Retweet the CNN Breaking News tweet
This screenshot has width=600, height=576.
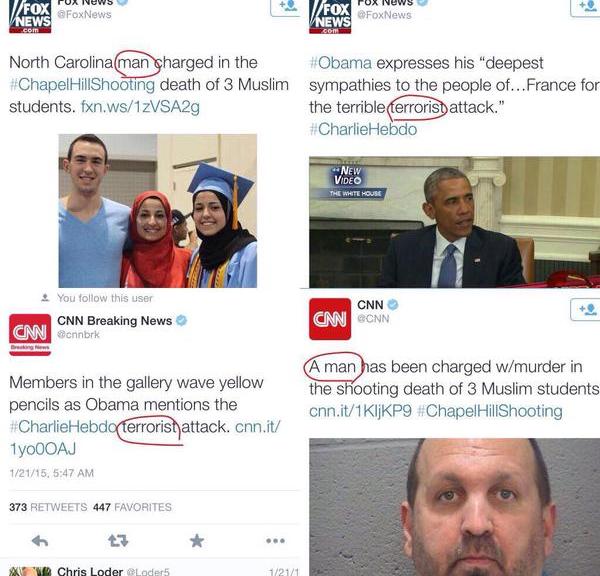pos(118,540)
